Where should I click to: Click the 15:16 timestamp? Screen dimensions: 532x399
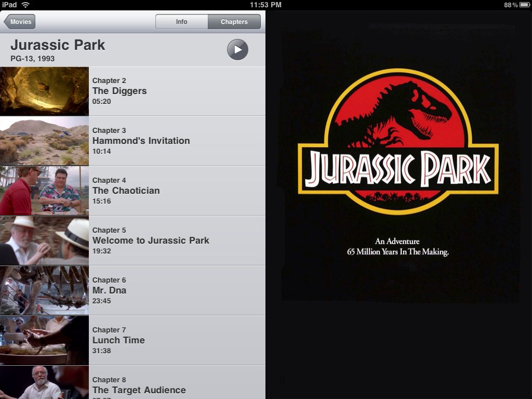click(x=101, y=201)
